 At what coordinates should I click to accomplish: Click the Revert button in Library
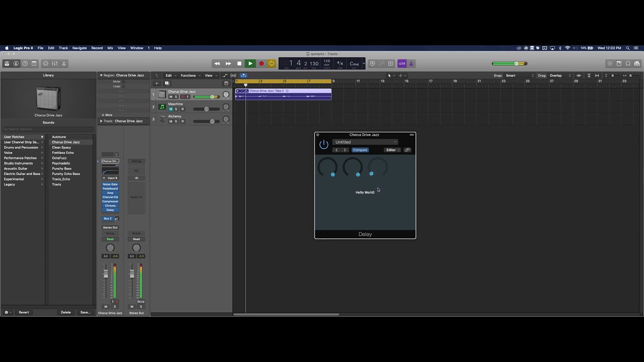[x=24, y=312]
